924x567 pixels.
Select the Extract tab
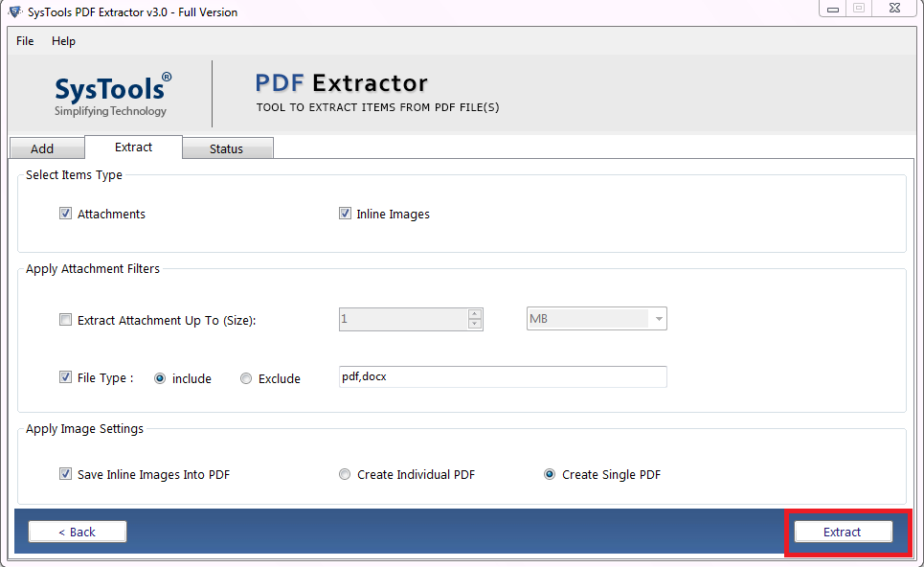(133, 147)
